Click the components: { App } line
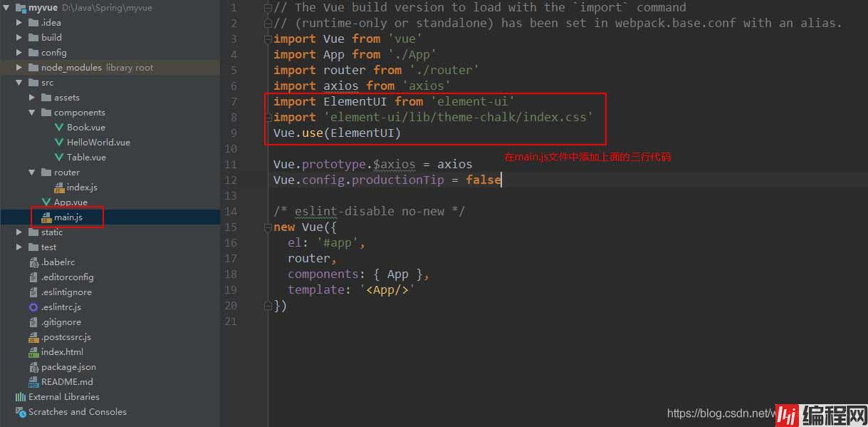The image size is (868, 427). 358,274
